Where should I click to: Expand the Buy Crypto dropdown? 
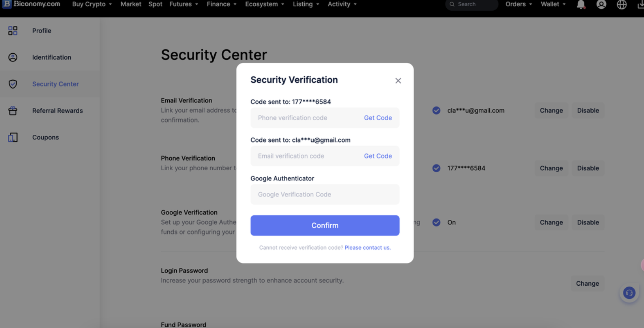(92, 4)
